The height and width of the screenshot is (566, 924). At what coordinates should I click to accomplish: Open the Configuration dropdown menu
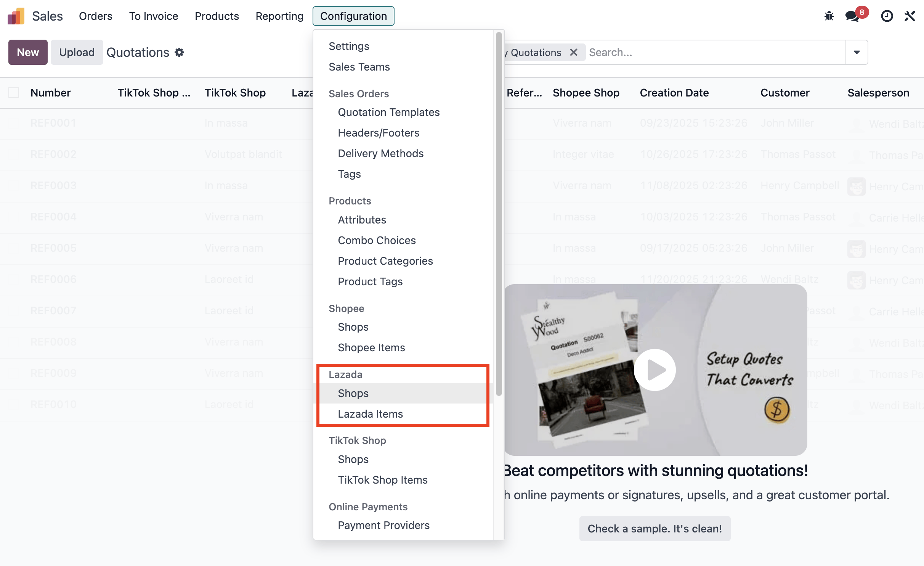[353, 16]
